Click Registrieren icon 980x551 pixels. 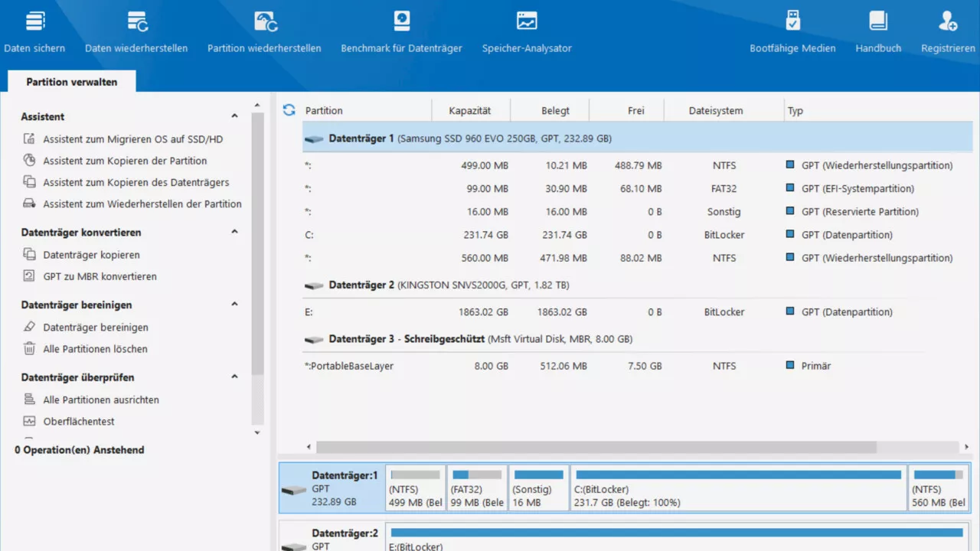(x=948, y=21)
